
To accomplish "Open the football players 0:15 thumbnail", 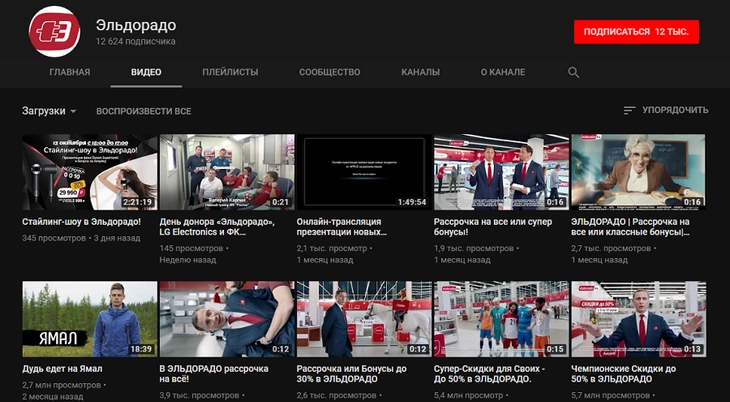I will (501, 319).
